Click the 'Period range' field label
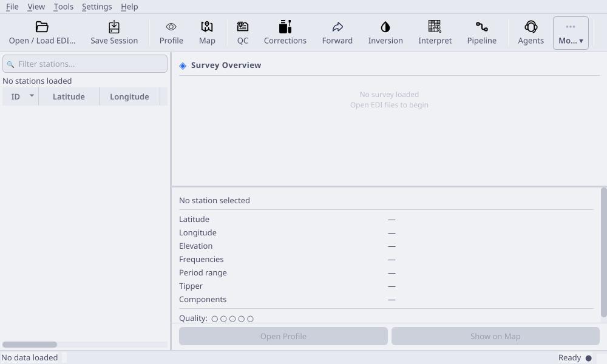Screen dimensions: 607x364 pyautogui.click(x=203, y=273)
